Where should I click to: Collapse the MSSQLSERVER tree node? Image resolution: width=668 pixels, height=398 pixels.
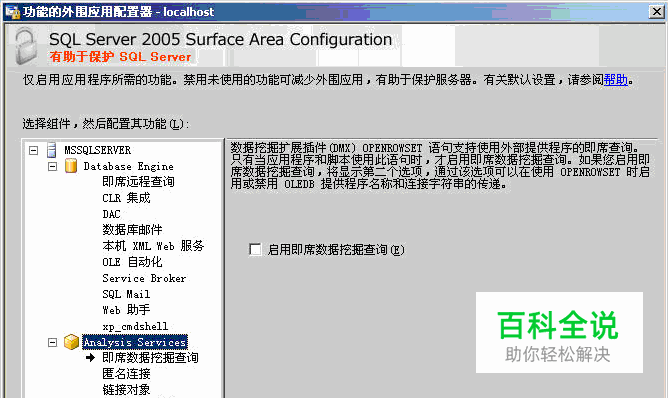pos(33,150)
